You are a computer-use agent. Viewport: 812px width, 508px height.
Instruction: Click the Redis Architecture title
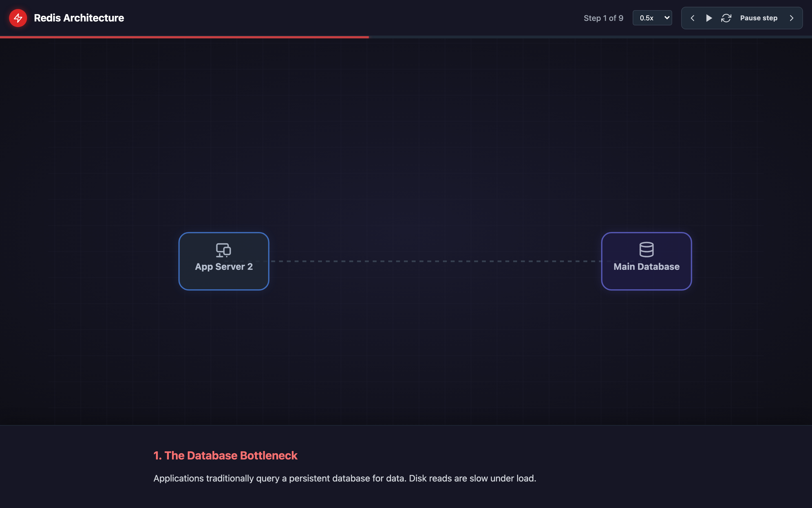[x=79, y=18]
